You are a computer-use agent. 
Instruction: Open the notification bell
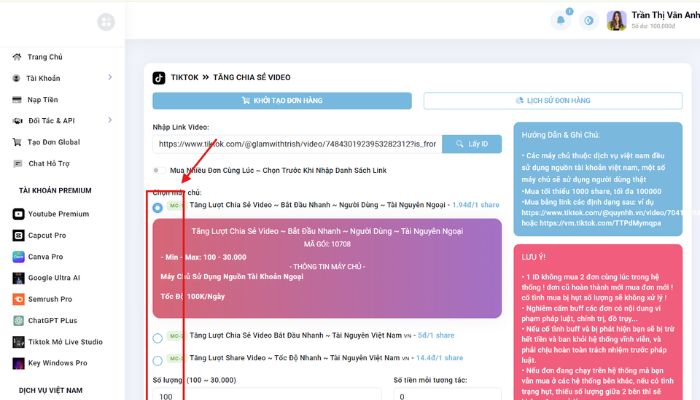pyautogui.click(x=561, y=20)
